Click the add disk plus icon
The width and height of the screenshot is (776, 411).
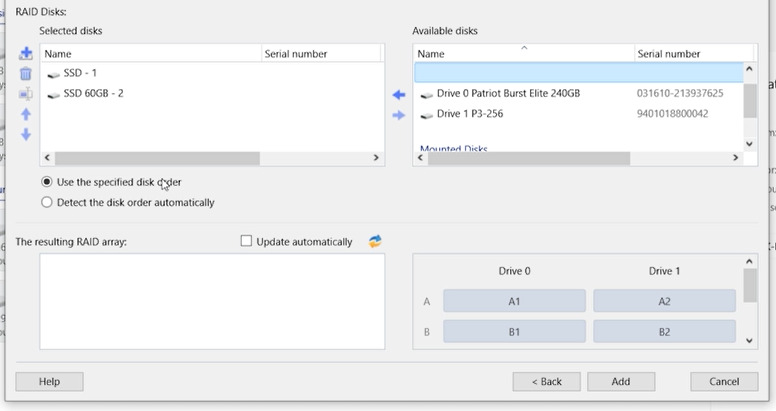click(26, 53)
